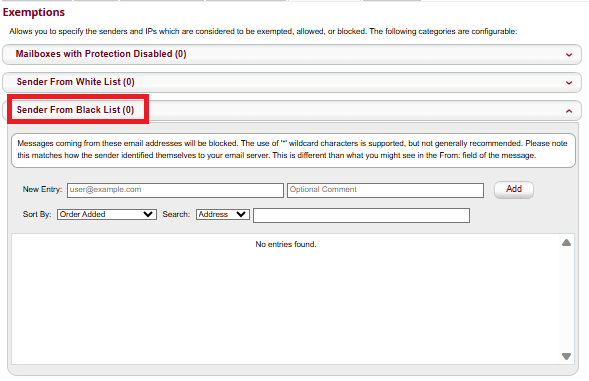Click the empty No entries found list
The image size is (589, 381).
[x=285, y=299]
